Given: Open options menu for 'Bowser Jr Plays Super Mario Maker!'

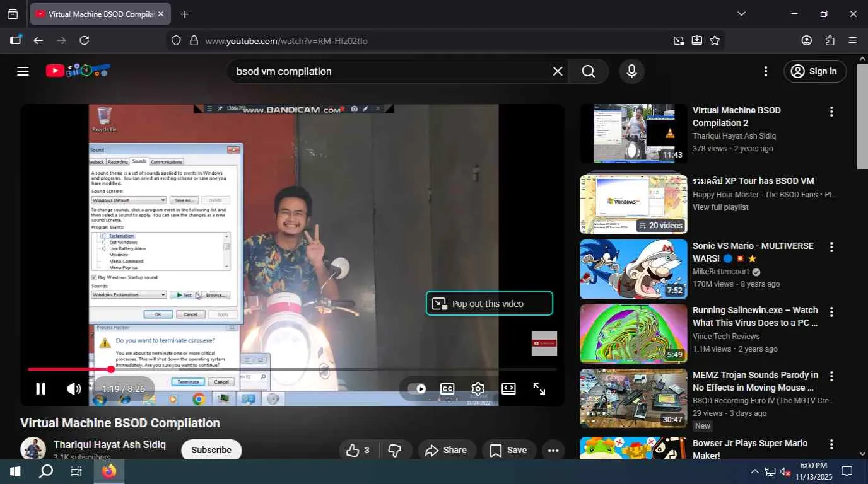Looking at the screenshot, I should [x=831, y=444].
